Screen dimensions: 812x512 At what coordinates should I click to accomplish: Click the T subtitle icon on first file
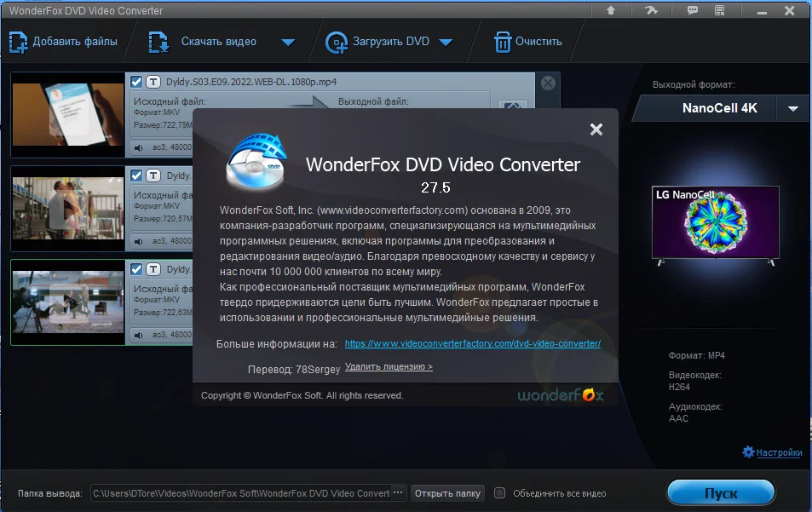point(153,82)
